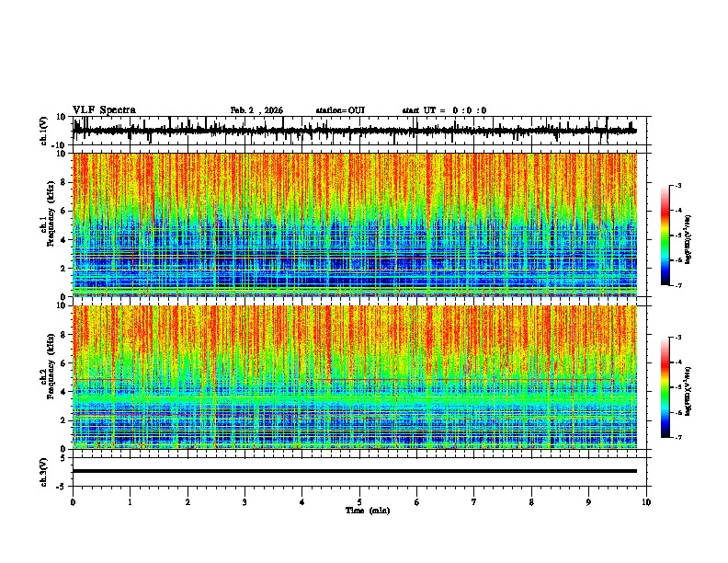Click the ch.1 frequency axis "6" tick label
The width and height of the screenshot is (728, 563).
point(63,211)
